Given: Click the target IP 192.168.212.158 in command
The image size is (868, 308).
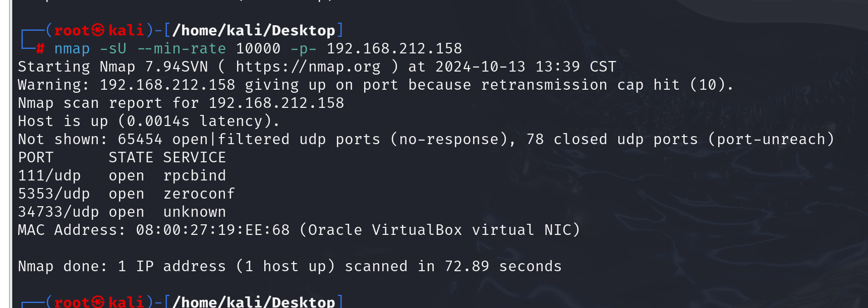Looking at the screenshot, I should pos(394,48).
